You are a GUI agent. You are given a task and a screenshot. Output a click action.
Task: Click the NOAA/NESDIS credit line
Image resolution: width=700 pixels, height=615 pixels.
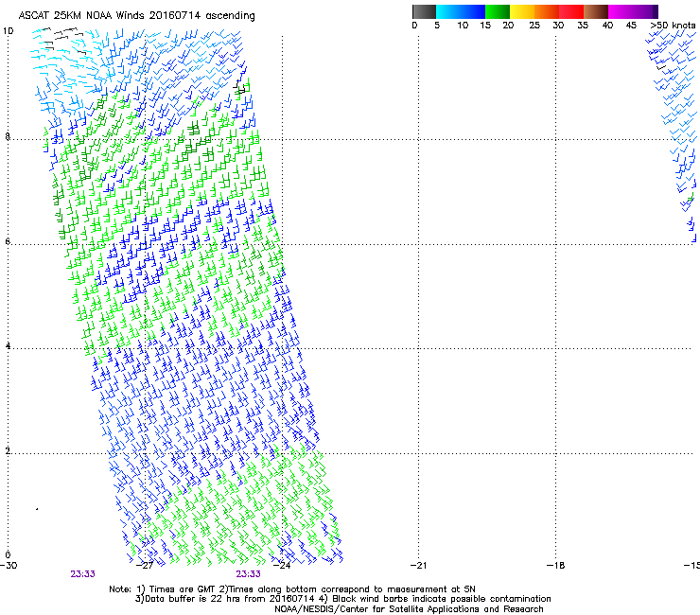pyautogui.click(x=409, y=609)
